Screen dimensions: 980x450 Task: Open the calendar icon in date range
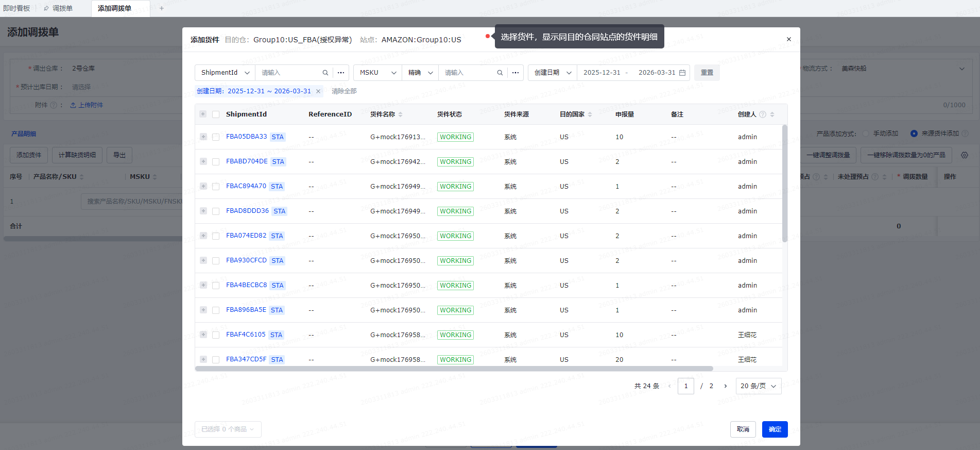pyautogui.click(x=682, y=73)
